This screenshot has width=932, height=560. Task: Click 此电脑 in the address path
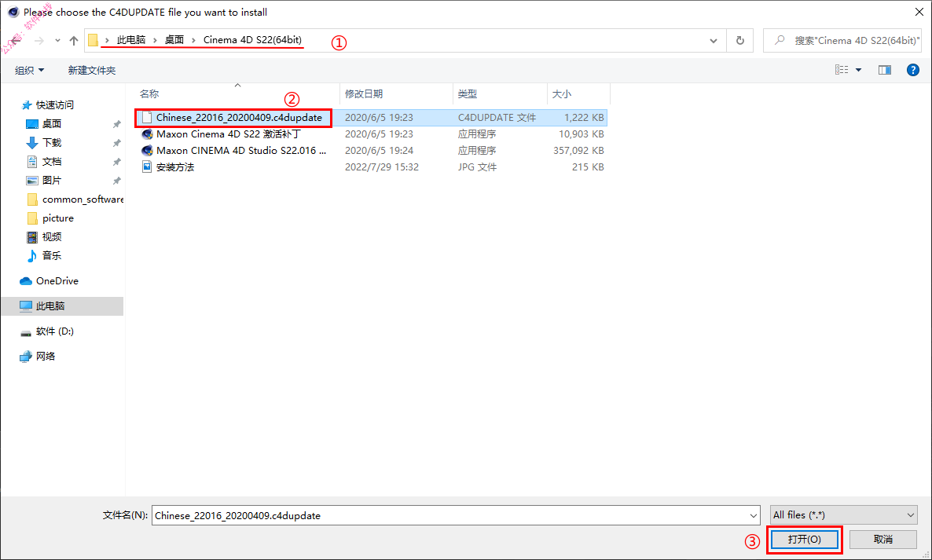(x=131, y=40)
